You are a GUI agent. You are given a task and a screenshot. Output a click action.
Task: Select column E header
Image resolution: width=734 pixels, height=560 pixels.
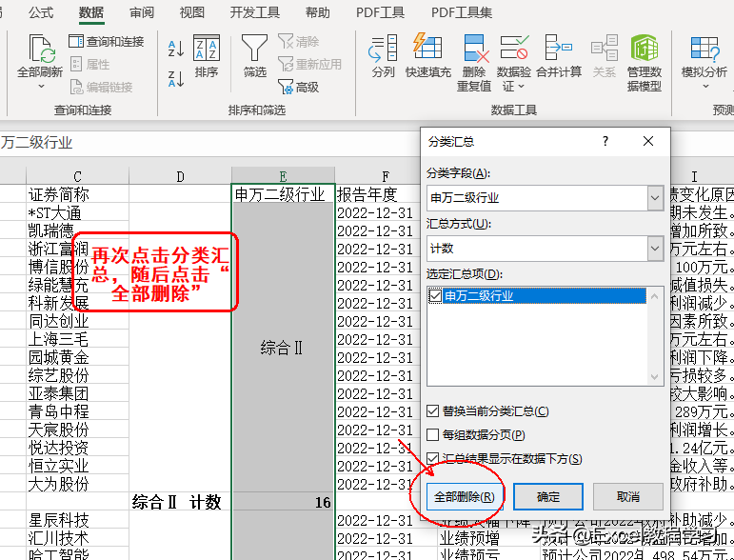click(283, 176)
